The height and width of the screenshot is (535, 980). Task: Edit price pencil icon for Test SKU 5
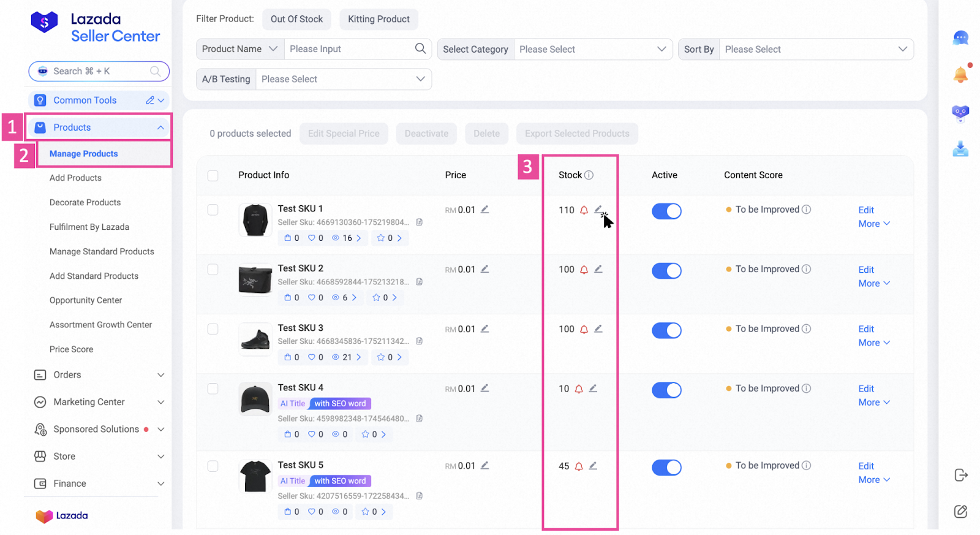click(484, 465)
